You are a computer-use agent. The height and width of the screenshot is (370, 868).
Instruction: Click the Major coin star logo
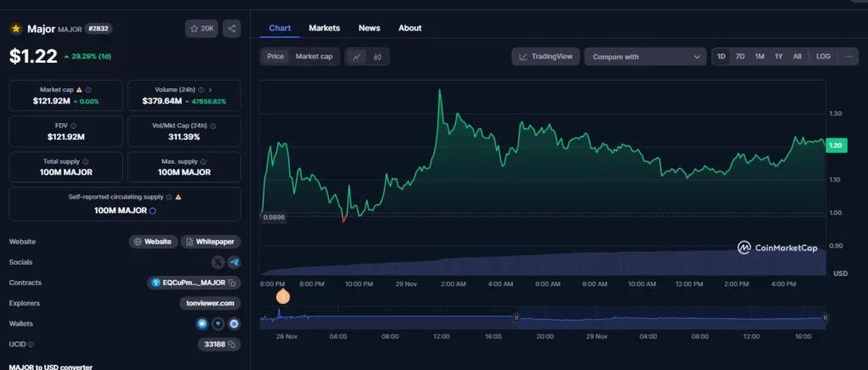tap(16, 29)
